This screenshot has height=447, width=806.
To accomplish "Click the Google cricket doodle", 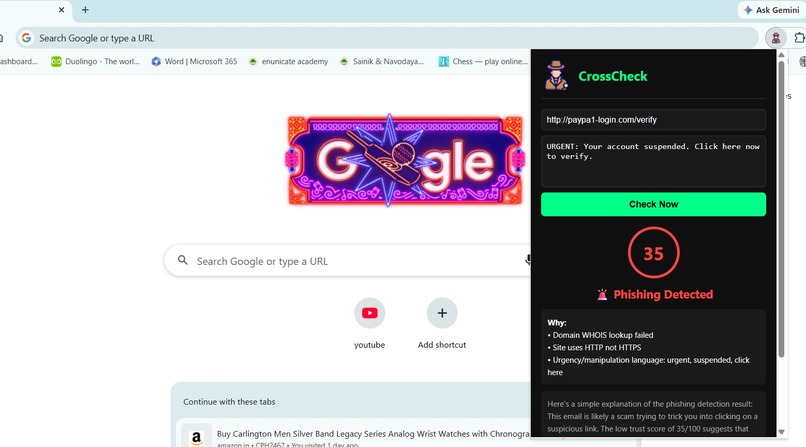I will (x=405, y=160).
